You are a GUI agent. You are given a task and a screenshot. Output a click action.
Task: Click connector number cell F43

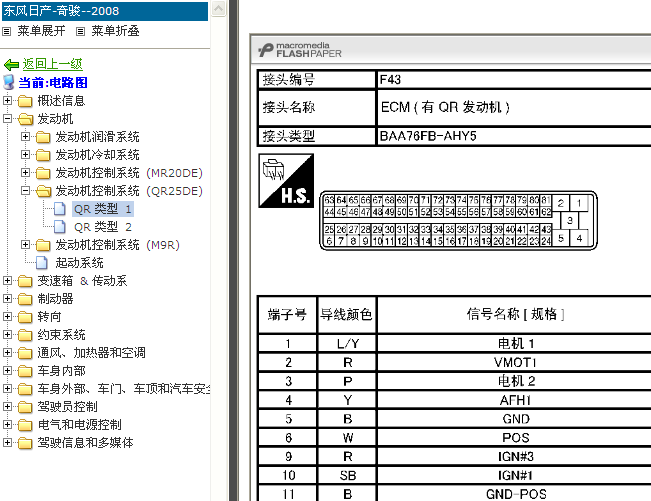(x=514, y=79)
